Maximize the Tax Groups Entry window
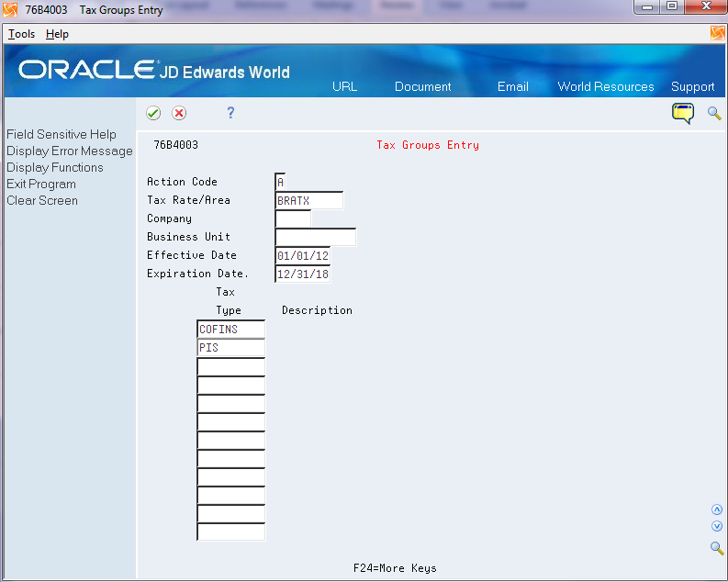 [672, 7]
